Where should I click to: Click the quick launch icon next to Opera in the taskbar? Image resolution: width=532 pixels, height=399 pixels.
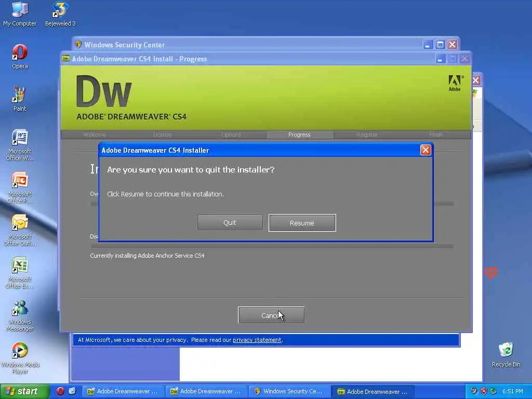(x=72, y=391)
